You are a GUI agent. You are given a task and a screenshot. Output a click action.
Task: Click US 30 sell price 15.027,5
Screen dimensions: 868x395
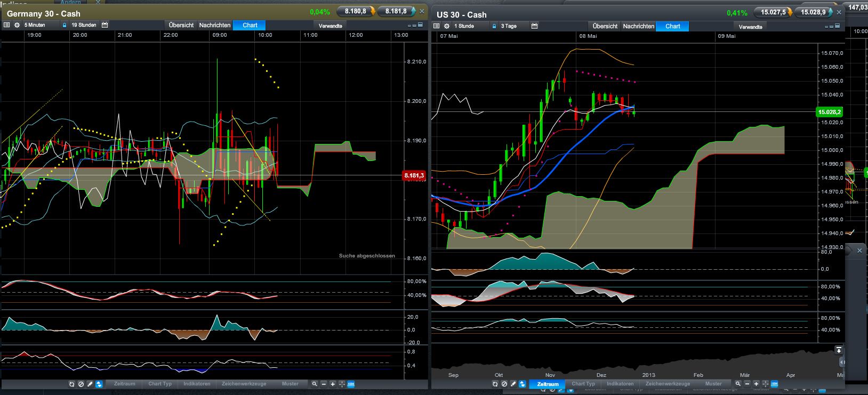coord(773,12)
